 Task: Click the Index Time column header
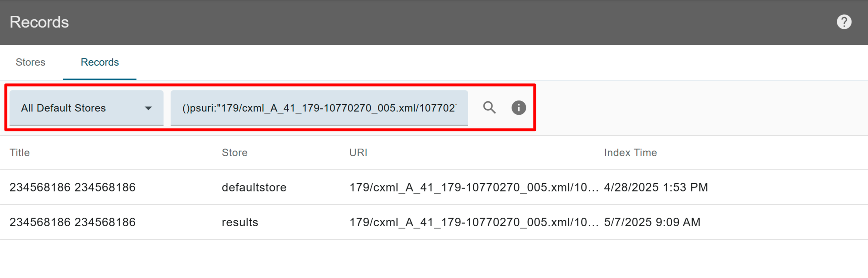click(630, 153)
